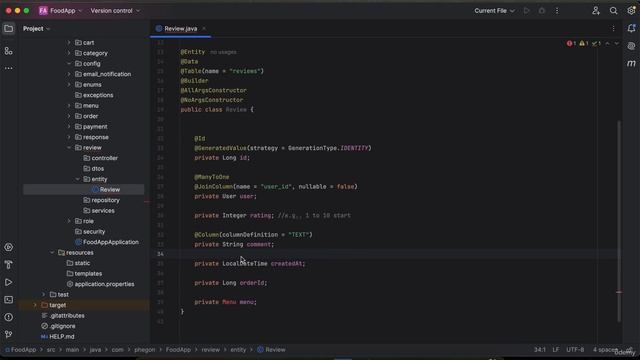Close the Review.java tab
The width and height of the screenshot is (640, 360).
(204, 29)
